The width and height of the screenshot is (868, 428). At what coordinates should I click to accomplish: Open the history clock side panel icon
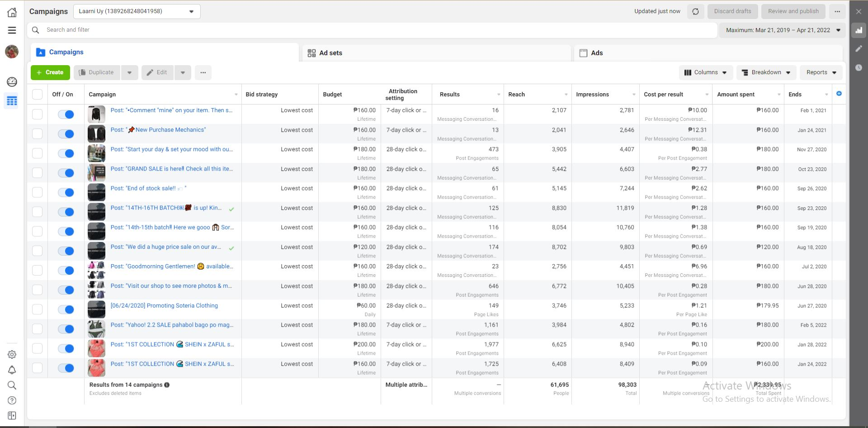coord(859,68)
